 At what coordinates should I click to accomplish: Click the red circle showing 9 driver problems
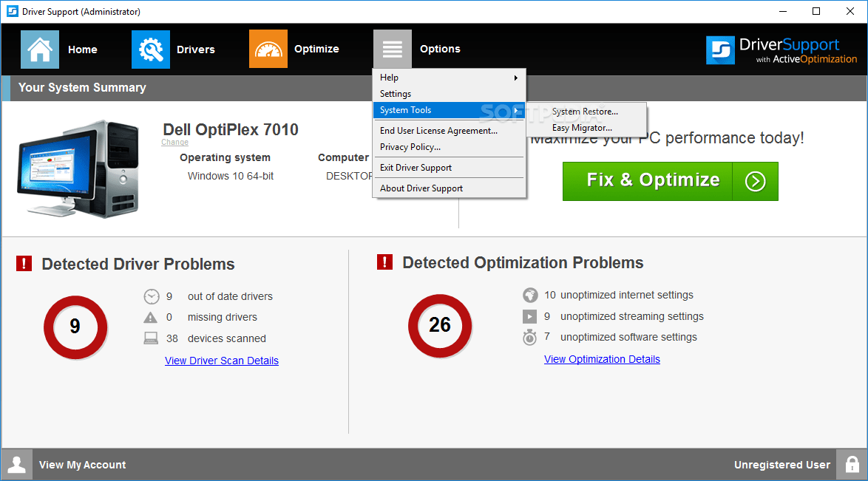point(75,327)
